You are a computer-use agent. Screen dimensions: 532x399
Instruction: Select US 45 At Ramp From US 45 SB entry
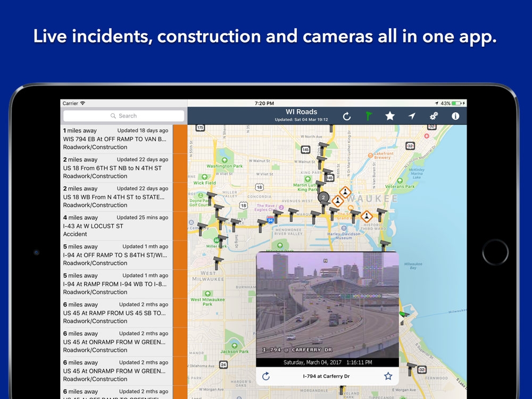click(116, 313)
